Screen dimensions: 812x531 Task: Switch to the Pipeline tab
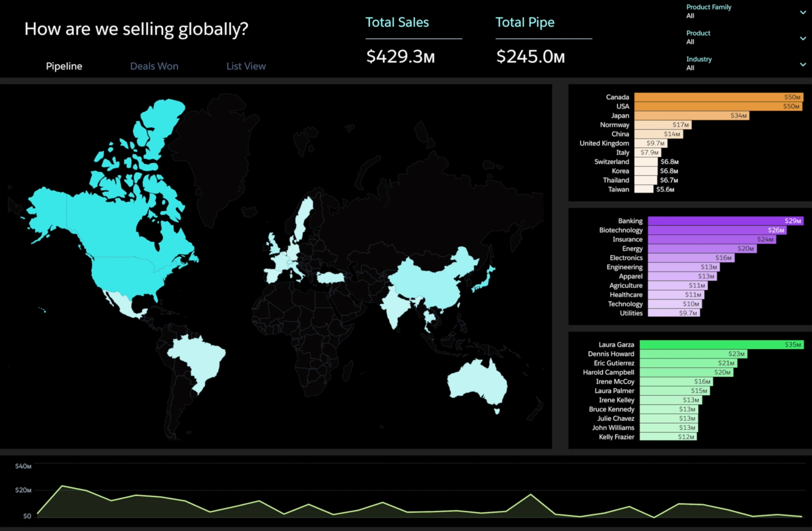pyautogui.click(x=64, y=66)
